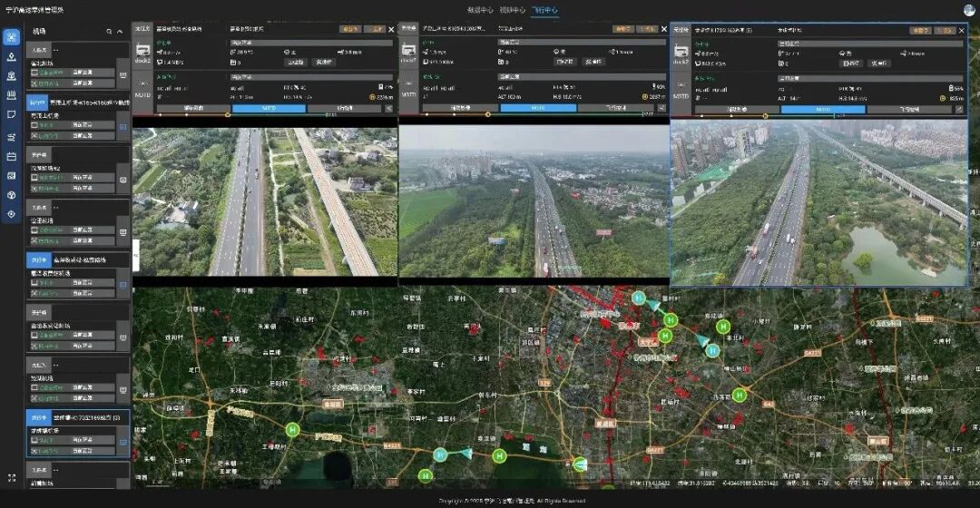Open the image gallery icon in the sidebar
The width and height of the screenshot is (980, 508).
(11, 176)
